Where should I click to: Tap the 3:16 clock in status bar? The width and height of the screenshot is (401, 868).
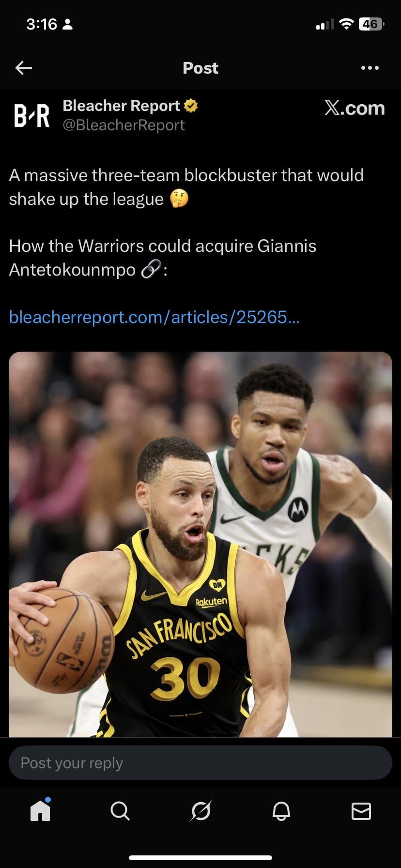[42, 24]
